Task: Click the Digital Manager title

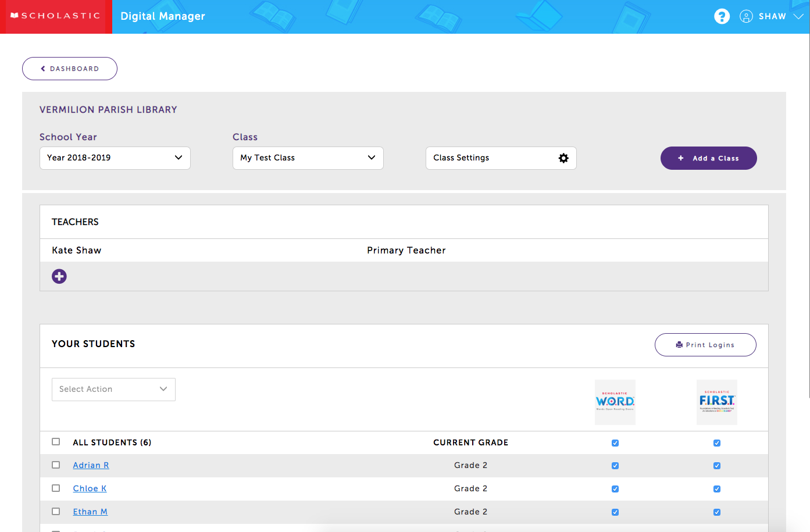Action: click(163, 16)
